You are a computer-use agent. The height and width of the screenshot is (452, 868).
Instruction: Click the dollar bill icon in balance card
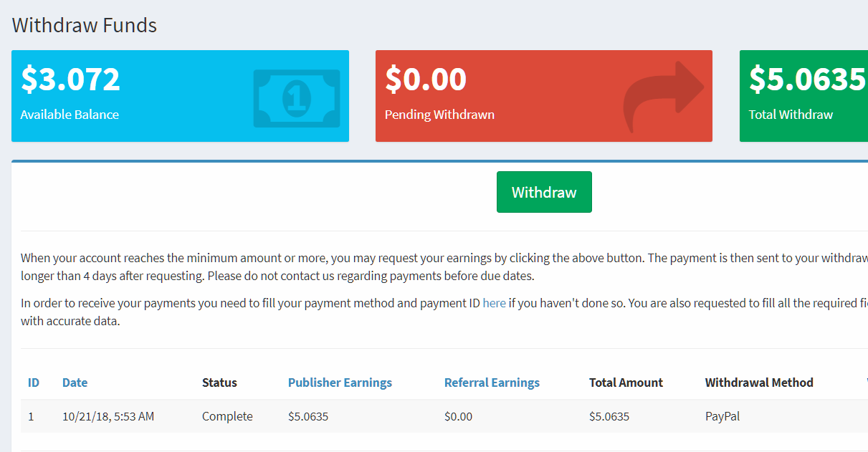(x=296, y=98)
